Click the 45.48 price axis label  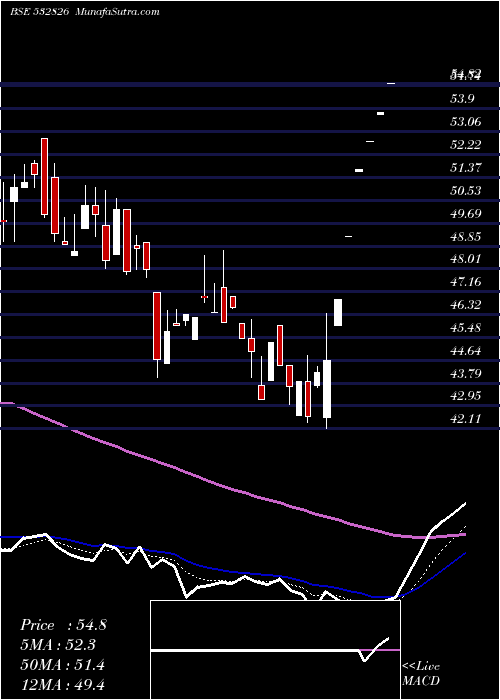(466, 328)
